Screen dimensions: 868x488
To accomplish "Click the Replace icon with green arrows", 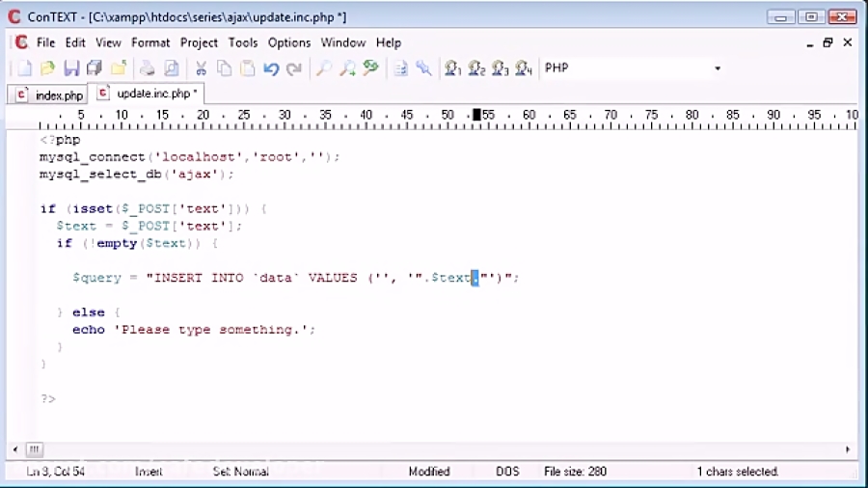I will coord(371,68).
